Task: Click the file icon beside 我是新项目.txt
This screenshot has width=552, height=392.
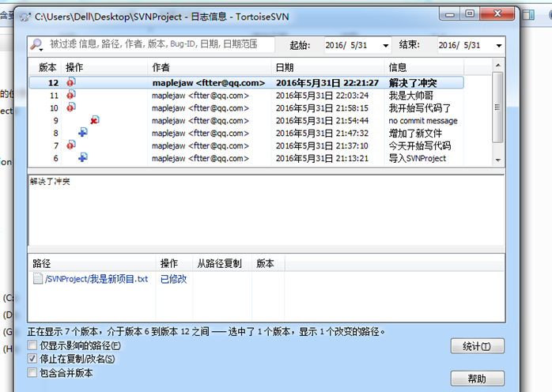Action: pyautogui.click(x=37, y=278)
